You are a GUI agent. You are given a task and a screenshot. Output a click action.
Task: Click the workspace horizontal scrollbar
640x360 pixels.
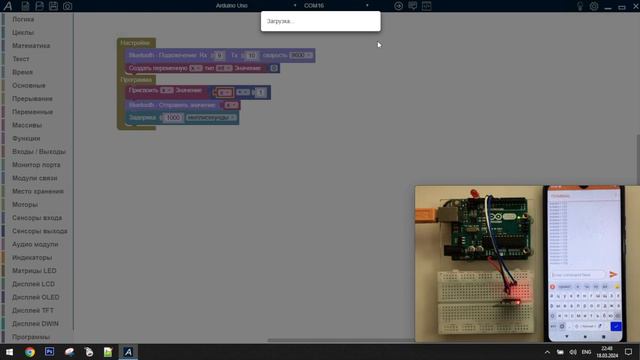341,340
